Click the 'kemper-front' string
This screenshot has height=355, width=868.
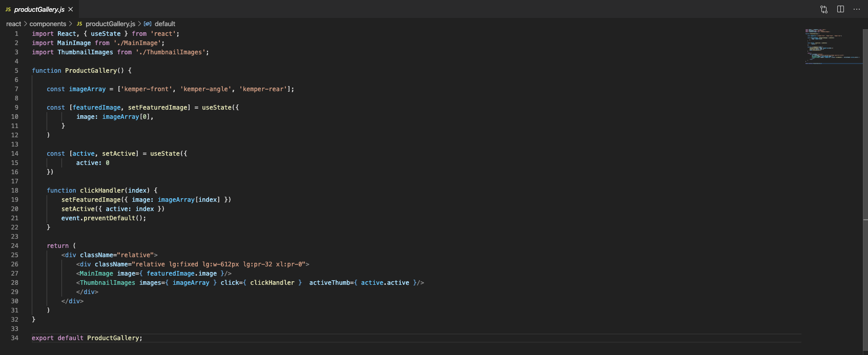(147, 89)
